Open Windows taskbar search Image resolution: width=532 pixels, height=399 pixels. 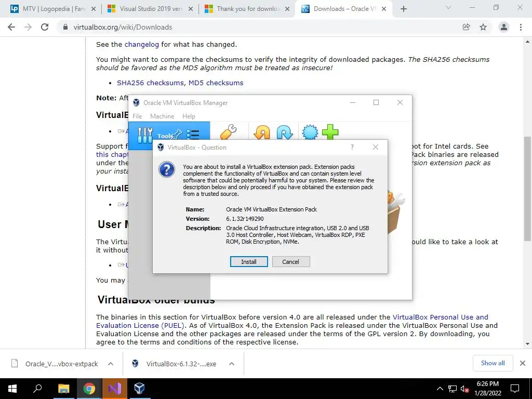(x=37, y=389)
